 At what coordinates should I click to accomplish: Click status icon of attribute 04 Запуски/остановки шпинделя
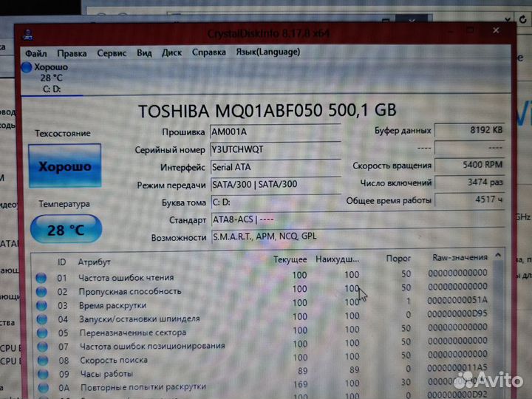(42, 319)
